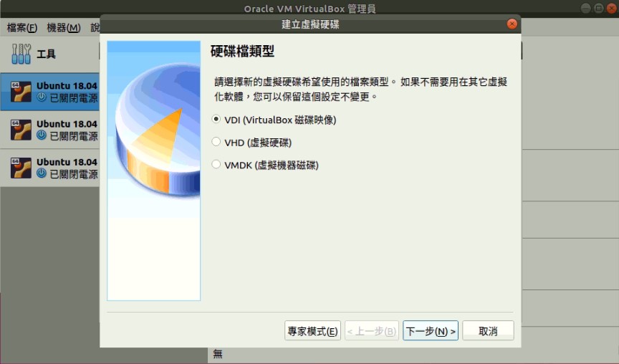The height and width of the screenshot is (364, 619).
Task: Maximize the Oracle VM VirtualBox window
Action: [x=598, y=8]
